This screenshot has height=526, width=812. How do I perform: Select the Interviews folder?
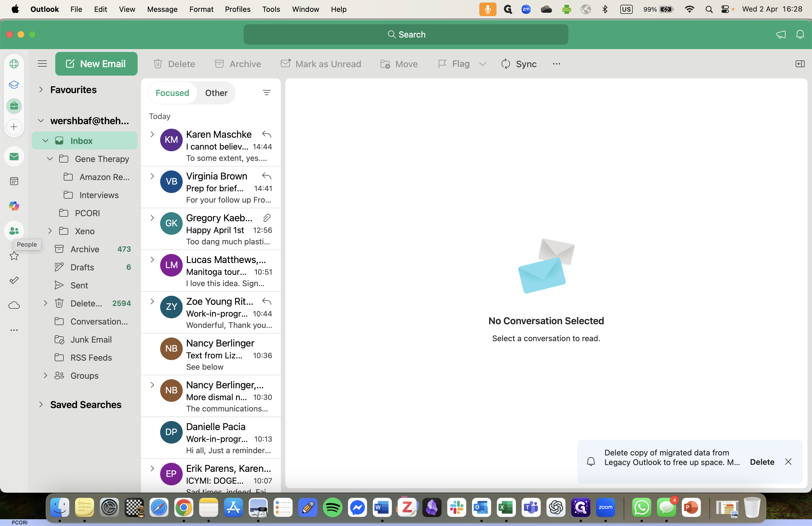[85, 195]
